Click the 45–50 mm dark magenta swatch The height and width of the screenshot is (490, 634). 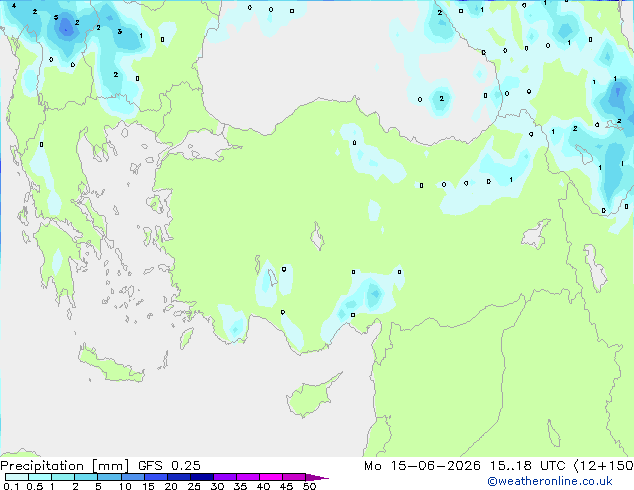[x=294, y=477]
